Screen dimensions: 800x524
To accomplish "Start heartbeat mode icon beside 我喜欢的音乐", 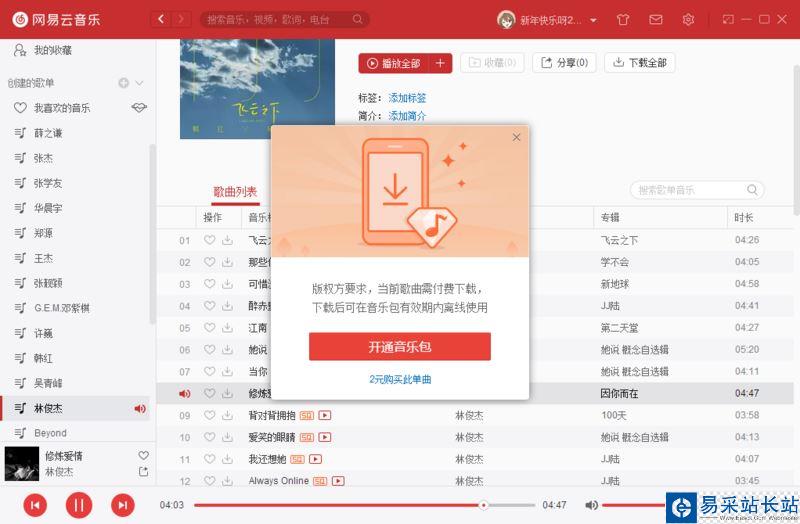I will coord(139,108).
